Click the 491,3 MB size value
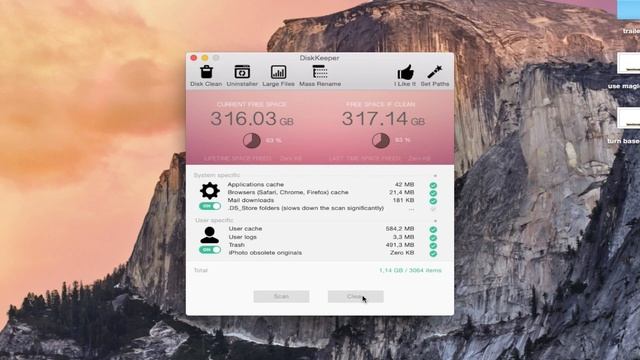This screenshot has height=360, width=640. pos(400,244)
